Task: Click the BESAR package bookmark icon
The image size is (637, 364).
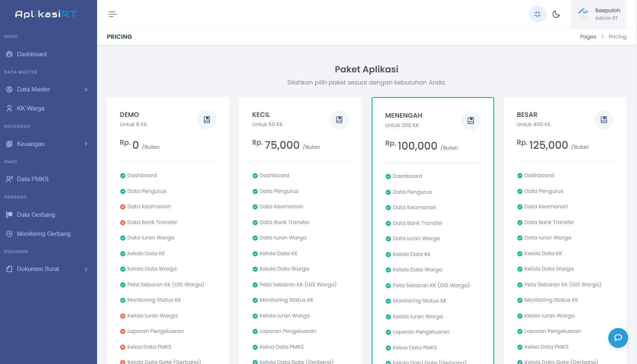Action: 603,120
